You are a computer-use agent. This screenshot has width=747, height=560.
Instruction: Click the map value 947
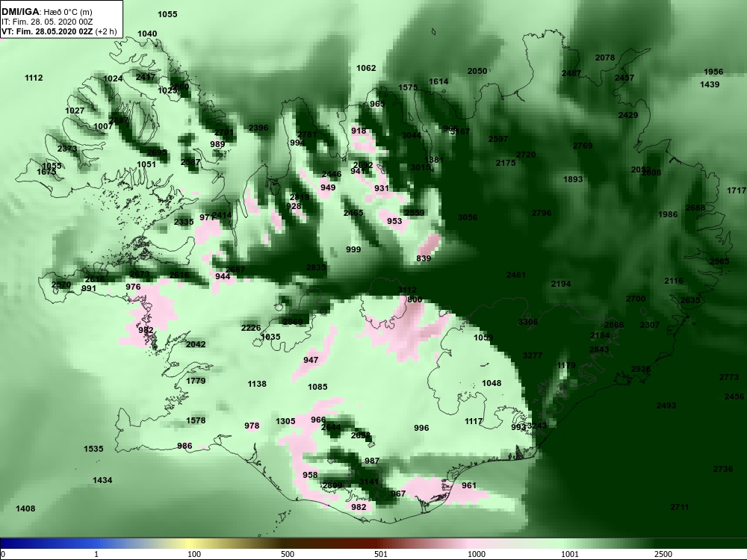[x=311, y=360]
